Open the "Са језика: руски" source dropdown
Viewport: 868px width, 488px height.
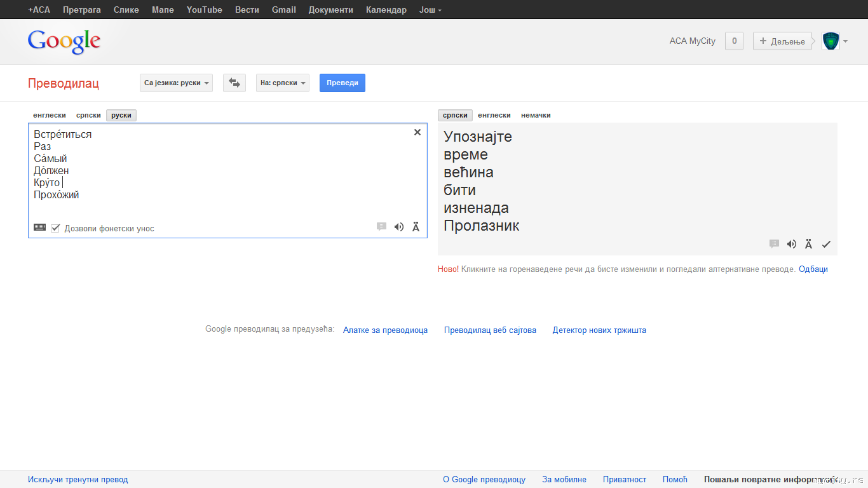pos(176,83)
